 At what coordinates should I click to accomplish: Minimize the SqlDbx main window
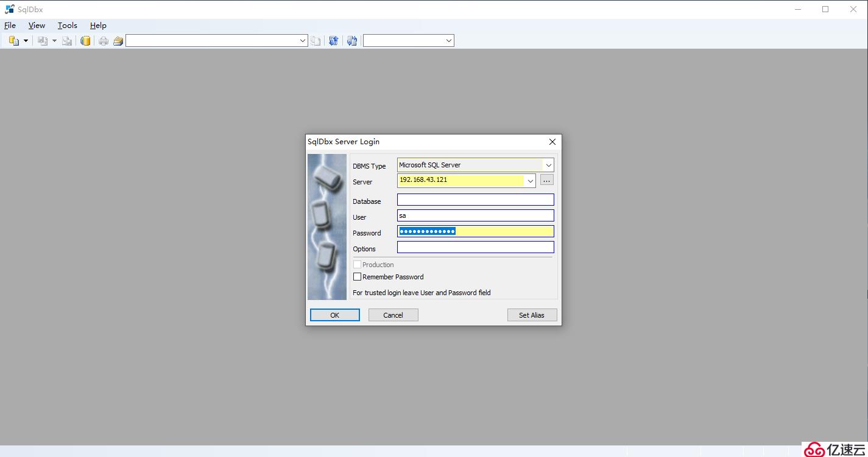[x=798, y=9]
